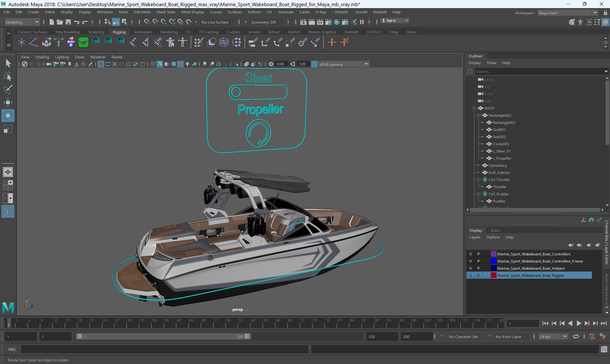610x364 pixels.
Task: Switch to the Animation shelf tab
Action: (143, 32)
